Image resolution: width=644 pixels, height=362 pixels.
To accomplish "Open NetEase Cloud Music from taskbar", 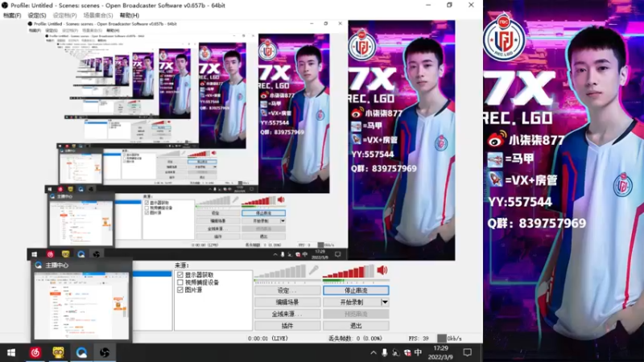I will tap(35, 352).
